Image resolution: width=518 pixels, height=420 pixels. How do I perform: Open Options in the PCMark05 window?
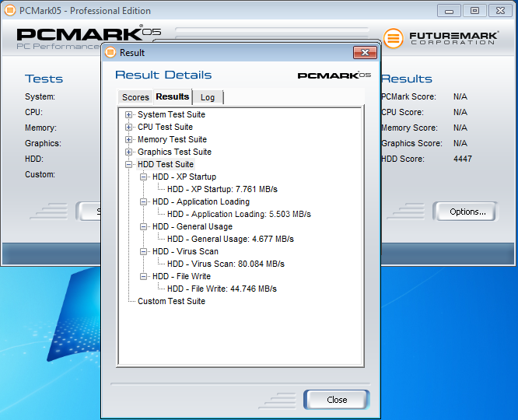tap(467, 212)
